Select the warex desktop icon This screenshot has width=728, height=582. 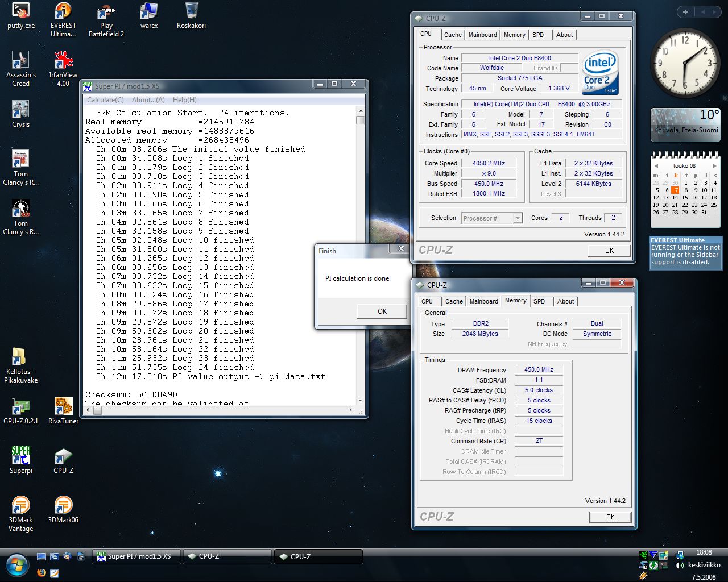click(x=149, y=16)
